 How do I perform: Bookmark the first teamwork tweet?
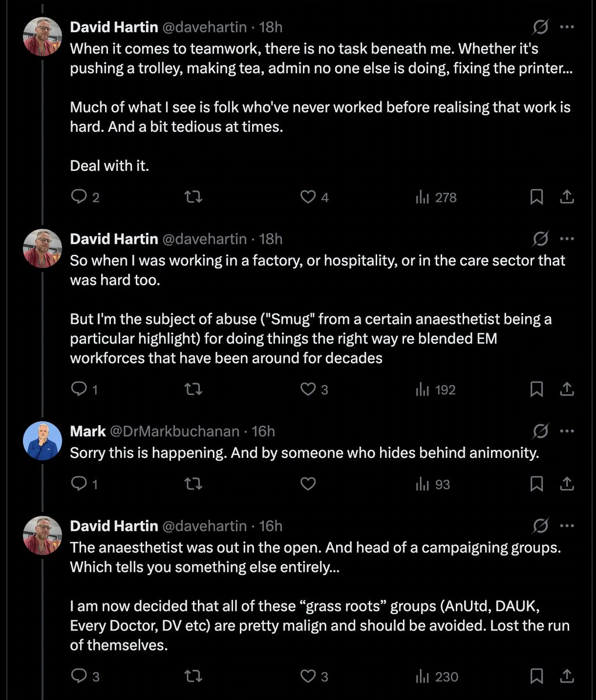536,197
